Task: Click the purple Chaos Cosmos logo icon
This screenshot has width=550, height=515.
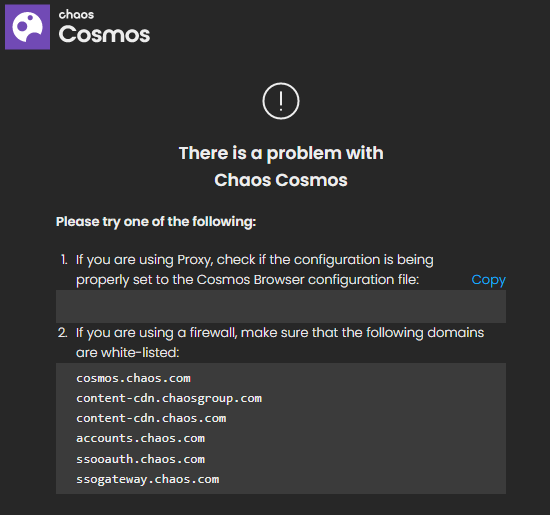Action: coord(27,27)
